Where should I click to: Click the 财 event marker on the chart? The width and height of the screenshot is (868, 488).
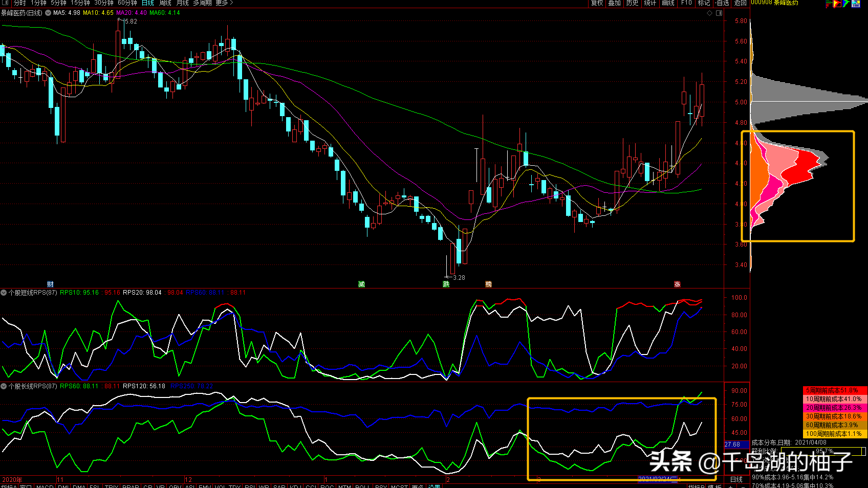(x=50, y=284)
